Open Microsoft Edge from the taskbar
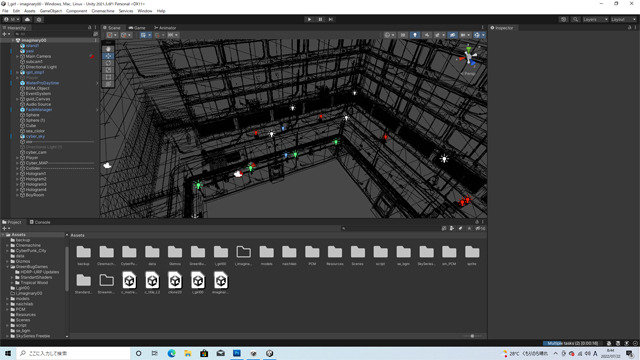This screenshot has height=360, width=640. (171, 353)
